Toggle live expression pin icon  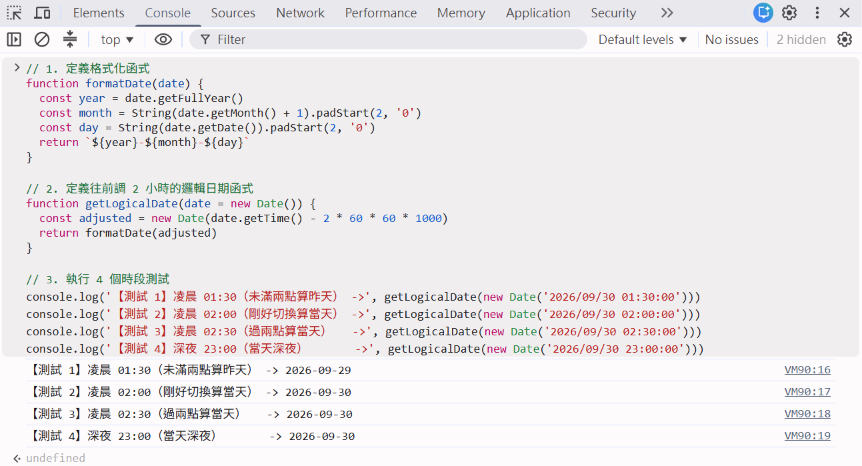click(70, 39)
